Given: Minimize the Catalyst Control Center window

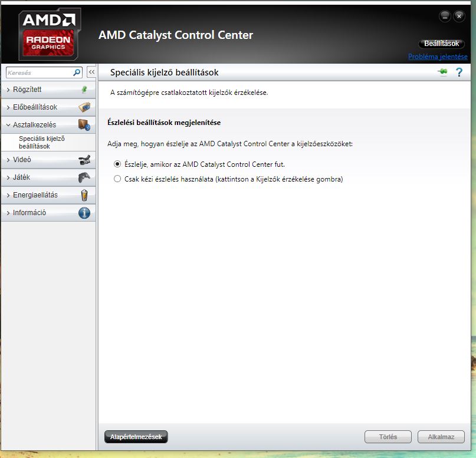Looking at the screenshot, I should point(445,16).
